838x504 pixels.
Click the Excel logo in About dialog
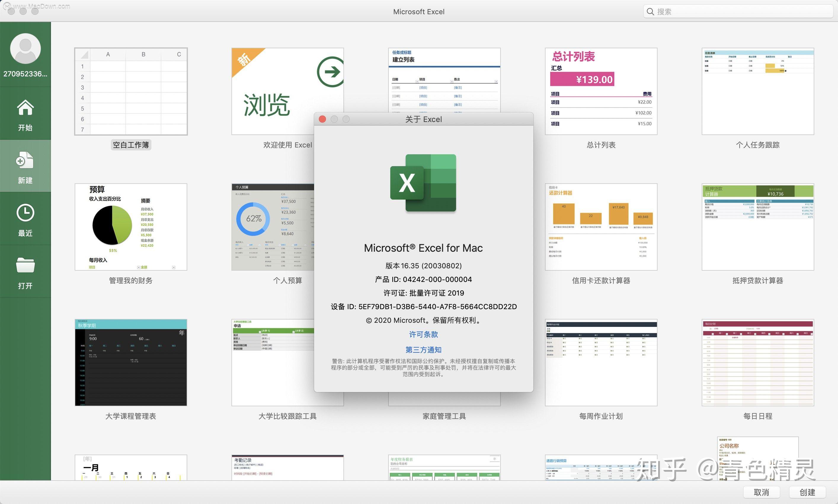[423, 183]
